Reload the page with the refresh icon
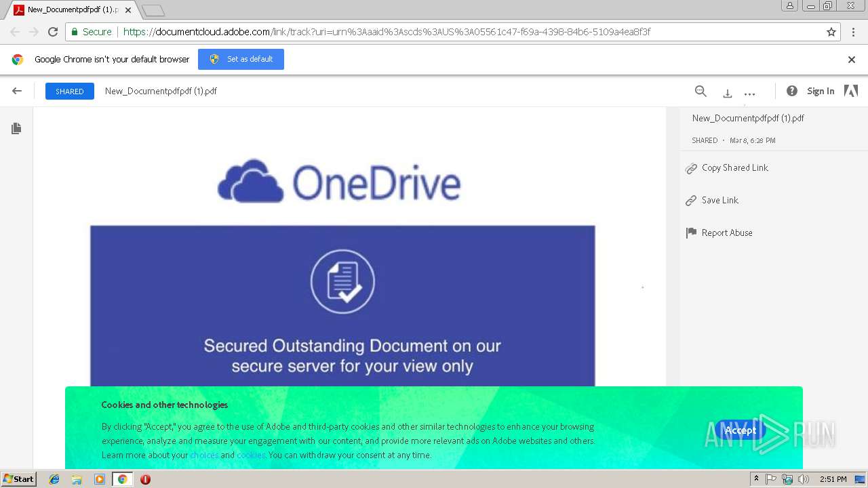The height and width of the screenshot is (488, 868). tap(53, 32)
